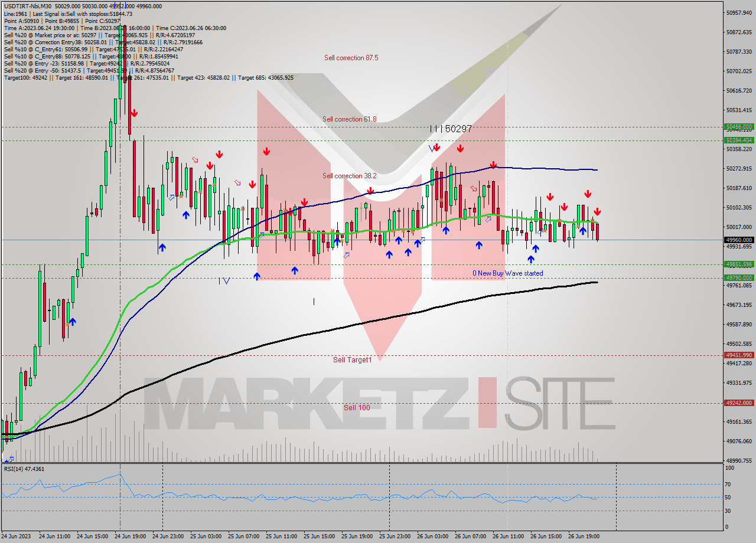Click the 'Sell correction 61.8' label
This screenshot has width=756, height=543.
350,119
